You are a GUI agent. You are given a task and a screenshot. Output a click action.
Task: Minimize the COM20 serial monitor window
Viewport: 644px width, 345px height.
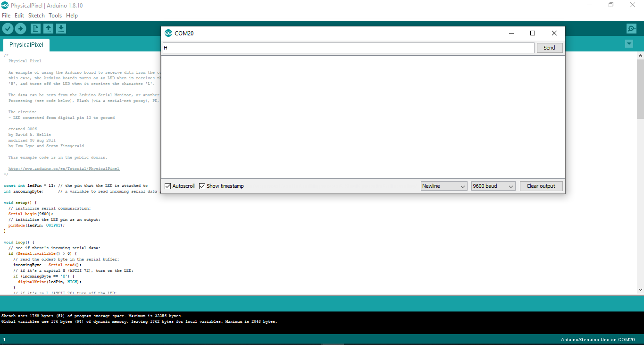pos(511,33)
